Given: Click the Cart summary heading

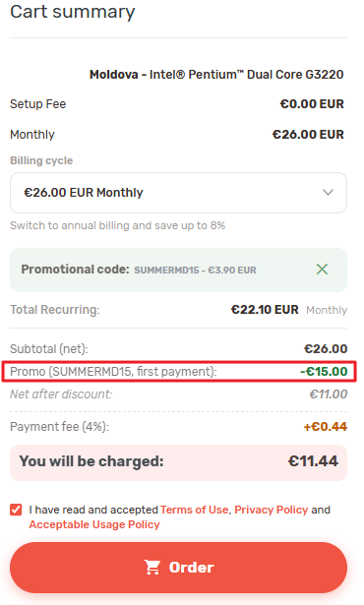Looking at the screenshot, I should tap(73, 12).
